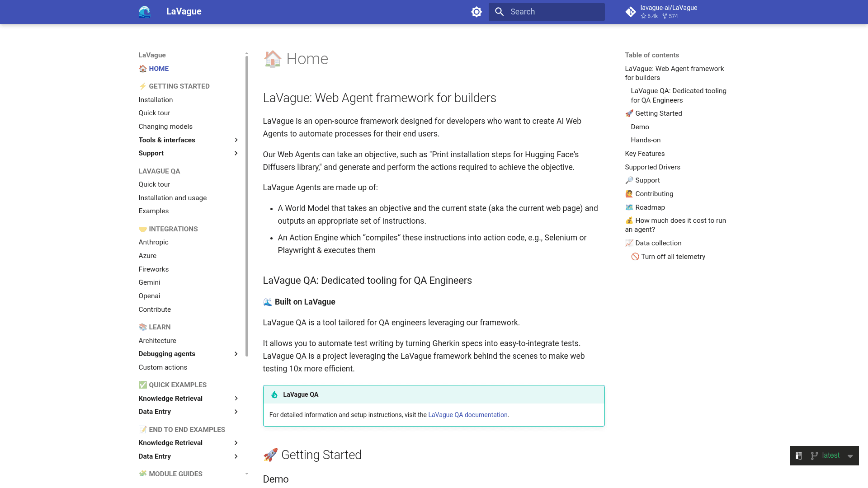This screenshot has width=868, height=488.
Task: Open Anthropic integration page
Action: pos(153,242)
